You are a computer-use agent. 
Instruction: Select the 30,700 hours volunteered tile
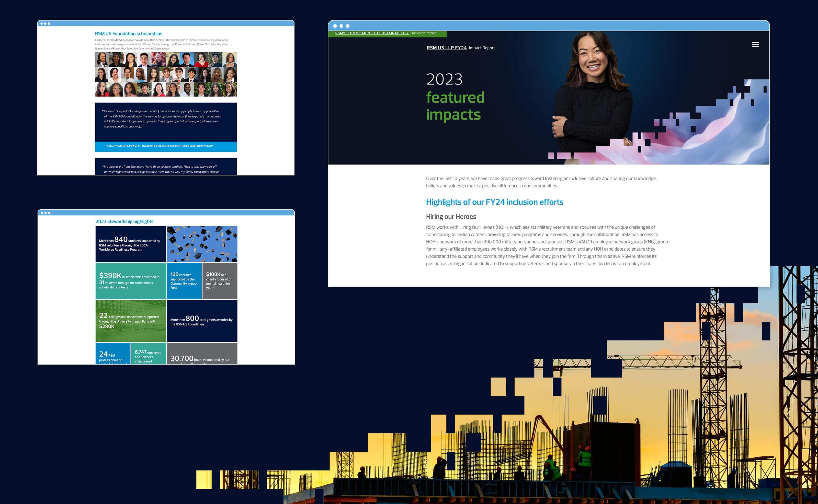[202, 354]
